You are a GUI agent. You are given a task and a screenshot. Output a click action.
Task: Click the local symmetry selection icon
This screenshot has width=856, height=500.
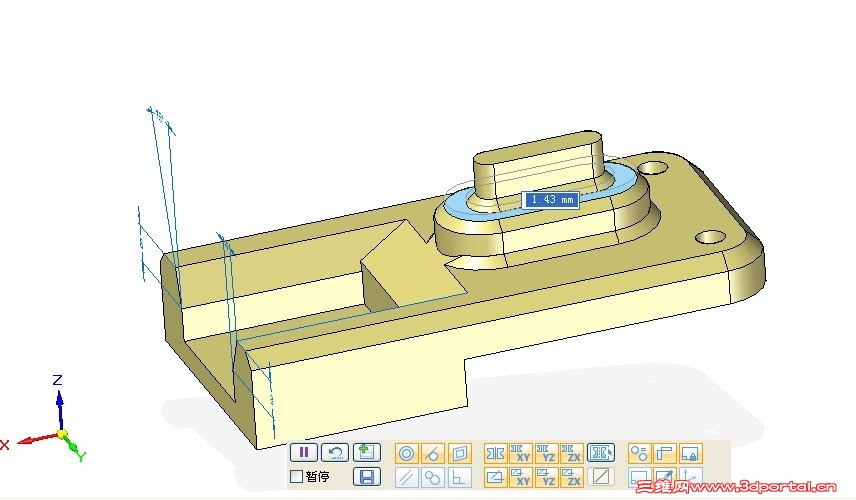(x=601, y=453)
